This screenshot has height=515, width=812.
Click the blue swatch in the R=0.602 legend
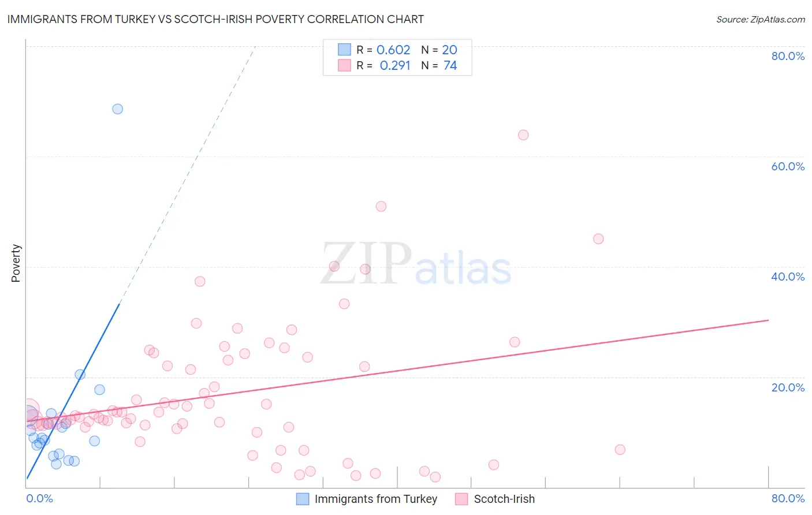[344, 50]
